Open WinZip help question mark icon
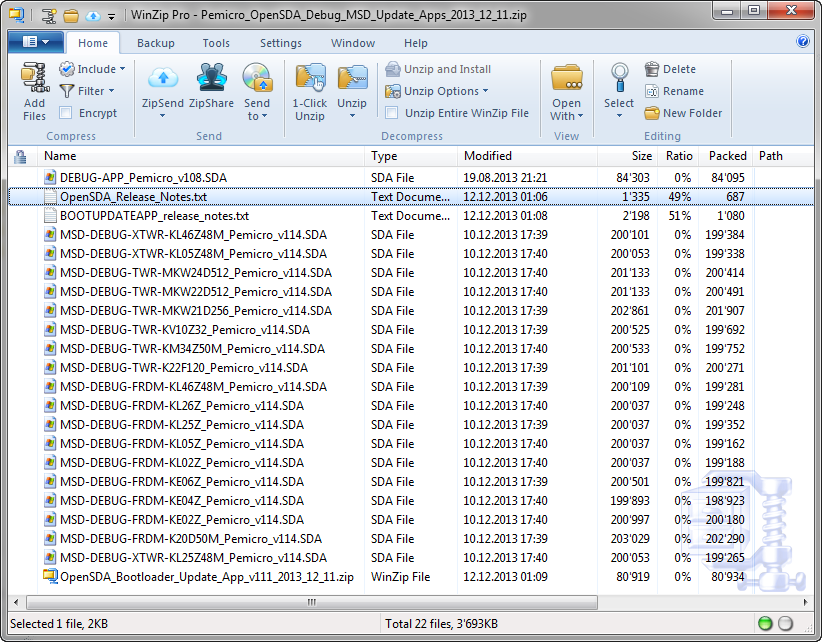The width and height of the screenshot is (822, 642). pos(802,42)
